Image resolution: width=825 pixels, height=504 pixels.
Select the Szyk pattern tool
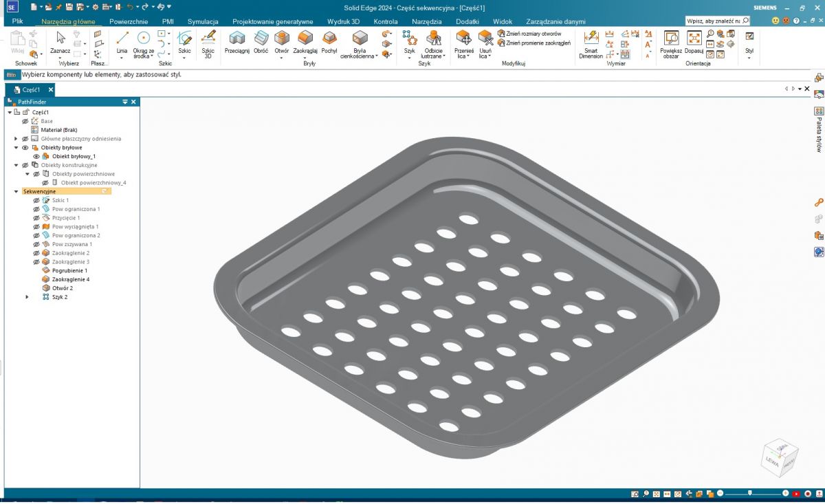pos(410,41)
